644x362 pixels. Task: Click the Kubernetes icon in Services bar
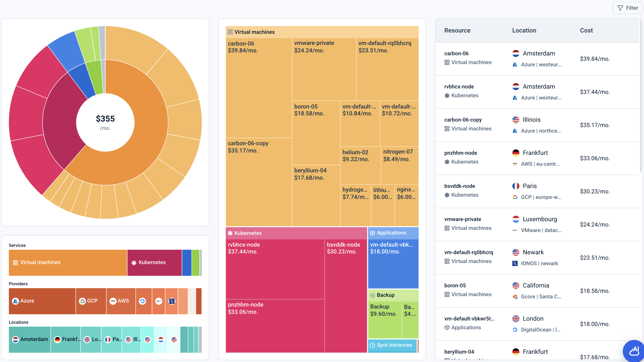tap(134, 263)
